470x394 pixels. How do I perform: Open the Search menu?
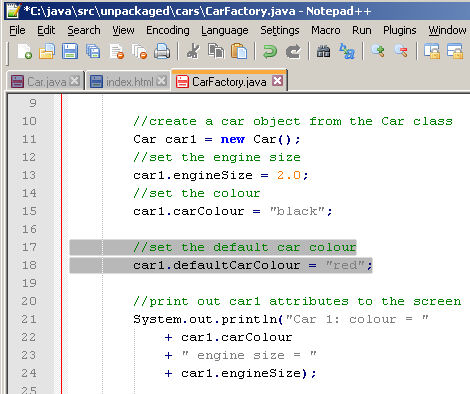pyautogui.click(x=84, y=30)
